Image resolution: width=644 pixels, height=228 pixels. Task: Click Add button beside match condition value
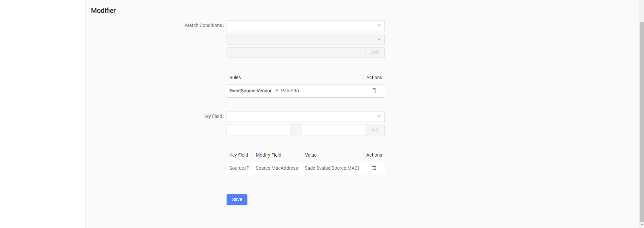[375, 53]
